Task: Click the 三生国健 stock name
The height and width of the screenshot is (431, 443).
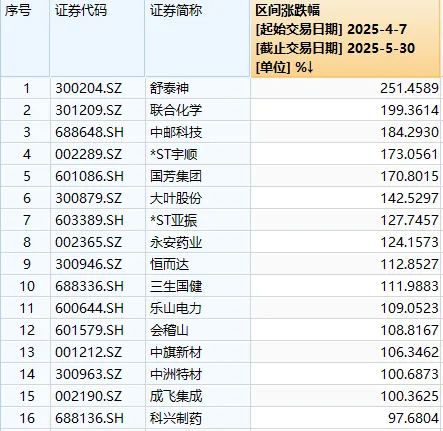Action: 176,286
